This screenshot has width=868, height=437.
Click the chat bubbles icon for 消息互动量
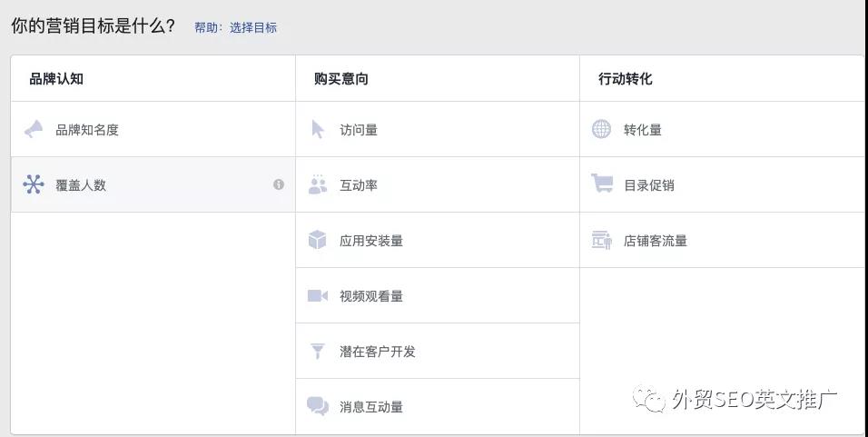[318, 406]
